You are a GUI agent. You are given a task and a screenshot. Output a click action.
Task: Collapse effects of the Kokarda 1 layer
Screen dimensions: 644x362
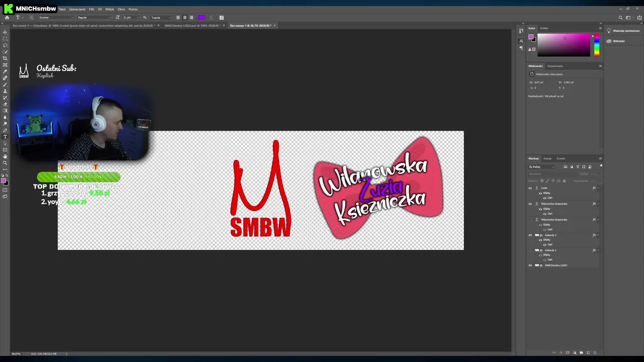pos(598,250)
